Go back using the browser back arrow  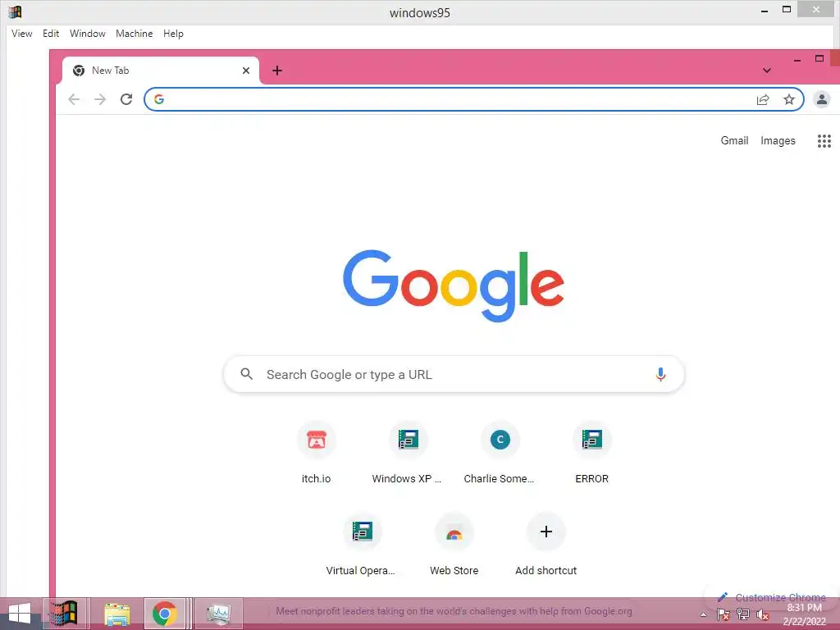(x=74, y=99)
